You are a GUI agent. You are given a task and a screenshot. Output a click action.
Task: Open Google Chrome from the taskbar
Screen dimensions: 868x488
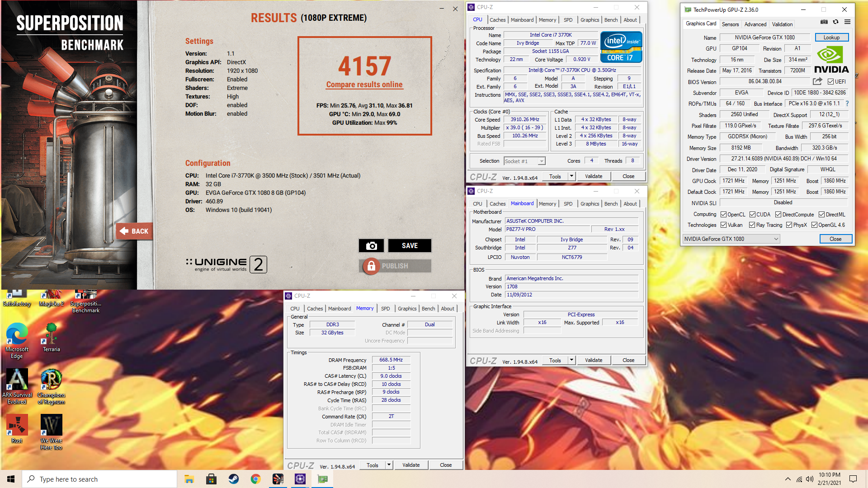(255, 479)
